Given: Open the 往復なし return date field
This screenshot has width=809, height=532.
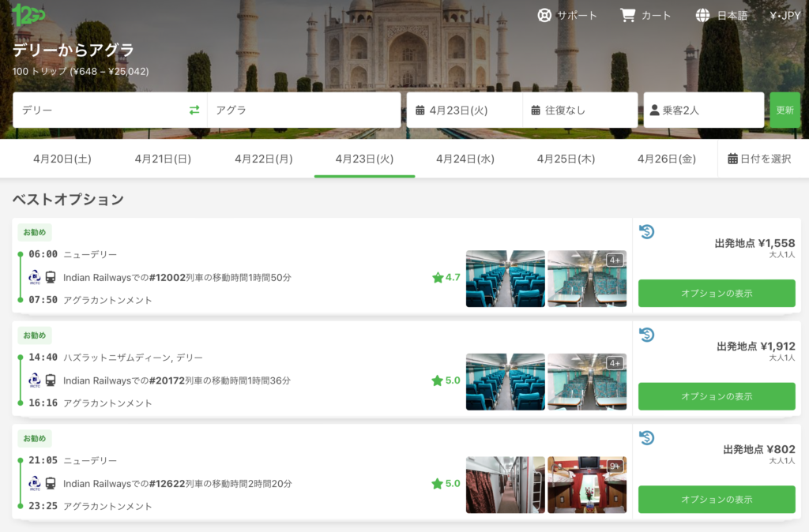Looking at the screenshot, I should pos(580,111).
